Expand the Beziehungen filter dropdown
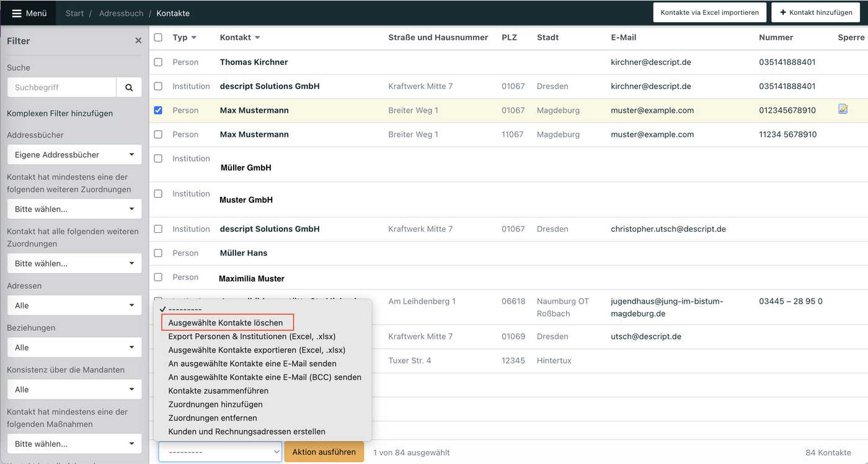Image resolution: width=868 pixels, height=464 pixels. (74, 348)
